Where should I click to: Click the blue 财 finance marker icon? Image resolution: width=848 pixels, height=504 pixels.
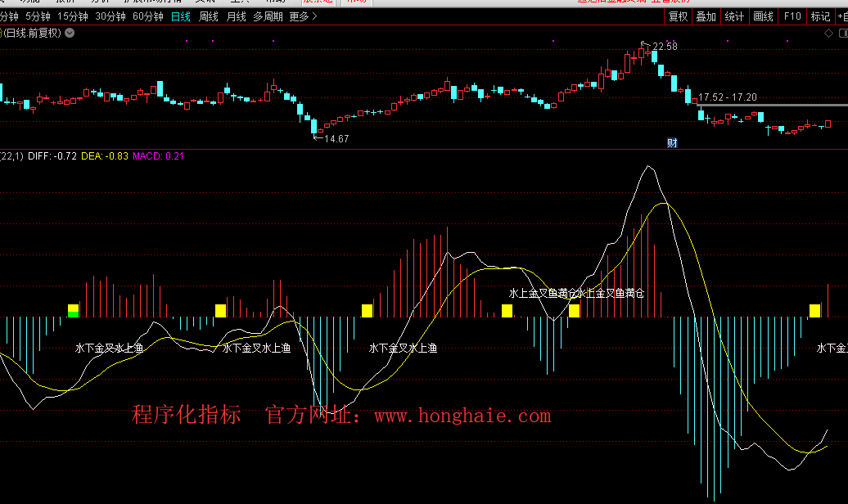672,143
